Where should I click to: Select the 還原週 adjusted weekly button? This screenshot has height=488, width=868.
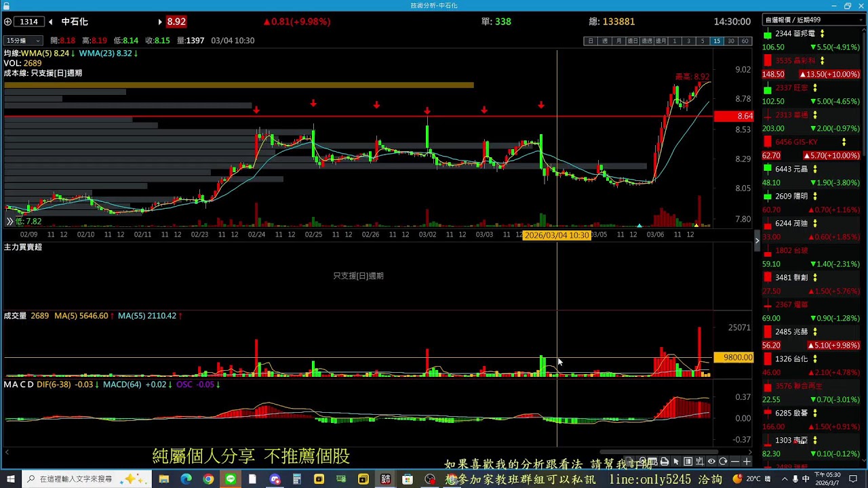click(647, 41)
